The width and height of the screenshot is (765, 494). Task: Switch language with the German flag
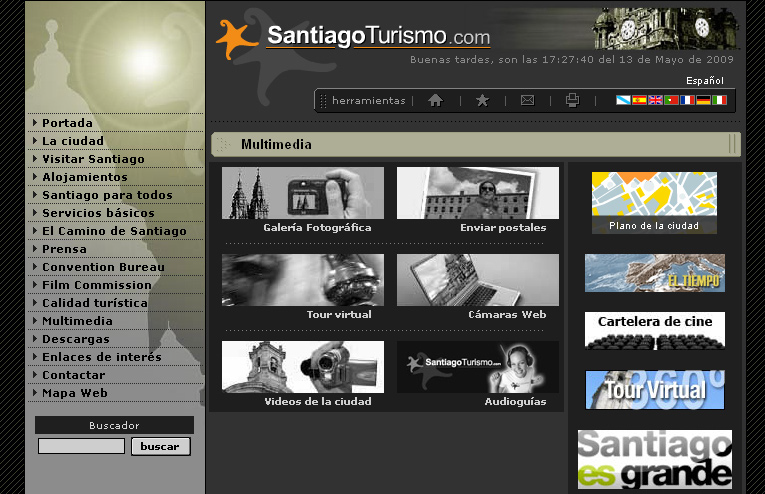pyautogui.click(x=703, y=100)
